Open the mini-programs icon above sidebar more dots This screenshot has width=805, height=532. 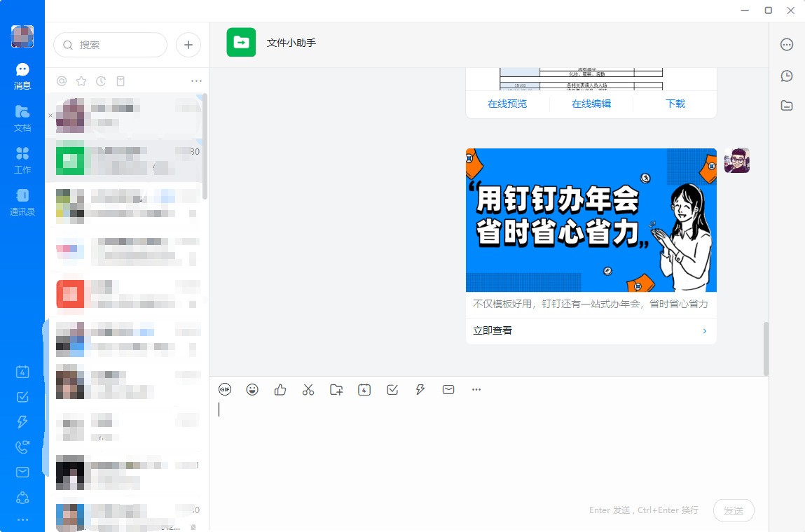pyautogui.click(x=22, y=498)
